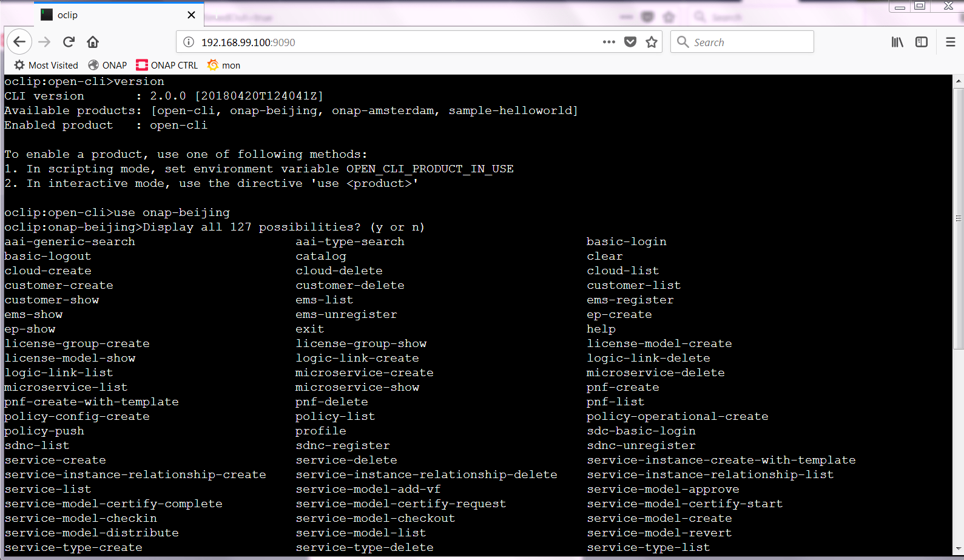
Task: Click 'sdnc-register' command text
Action: click(x=343, y=445)
